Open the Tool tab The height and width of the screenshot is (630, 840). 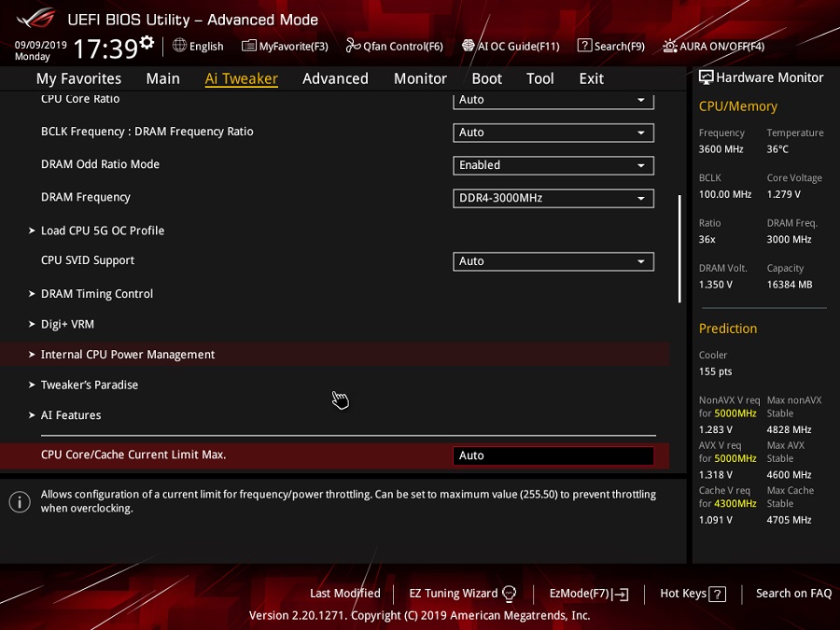(x=540, y=78)
